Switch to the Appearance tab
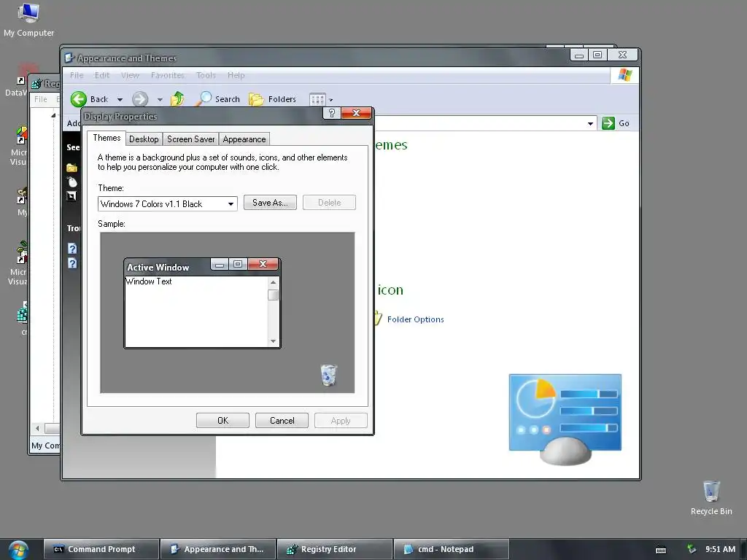The height and width of the screenshot is (560, 747). coord(244,139)
